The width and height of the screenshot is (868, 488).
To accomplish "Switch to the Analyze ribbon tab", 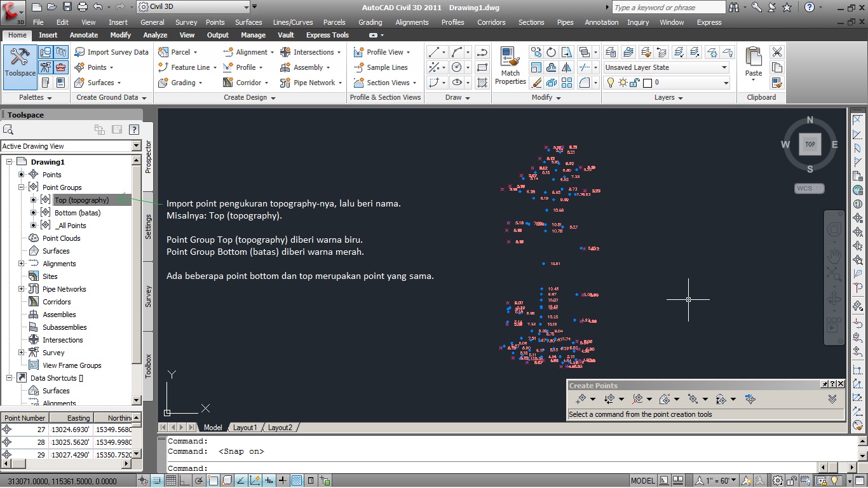I will pyautogui.click(x=155, y=35).
